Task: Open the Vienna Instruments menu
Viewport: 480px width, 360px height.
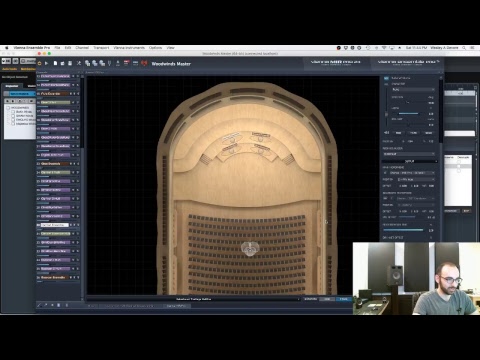Action: click(x=129, y=48)
